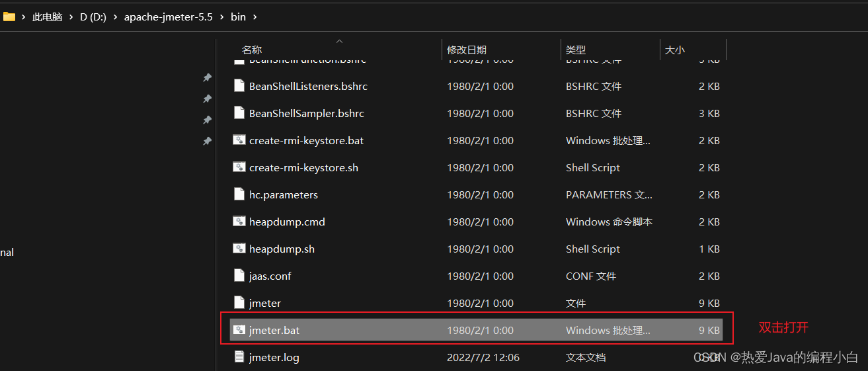Click the folder icon in the address bar

tap(9, 17)
